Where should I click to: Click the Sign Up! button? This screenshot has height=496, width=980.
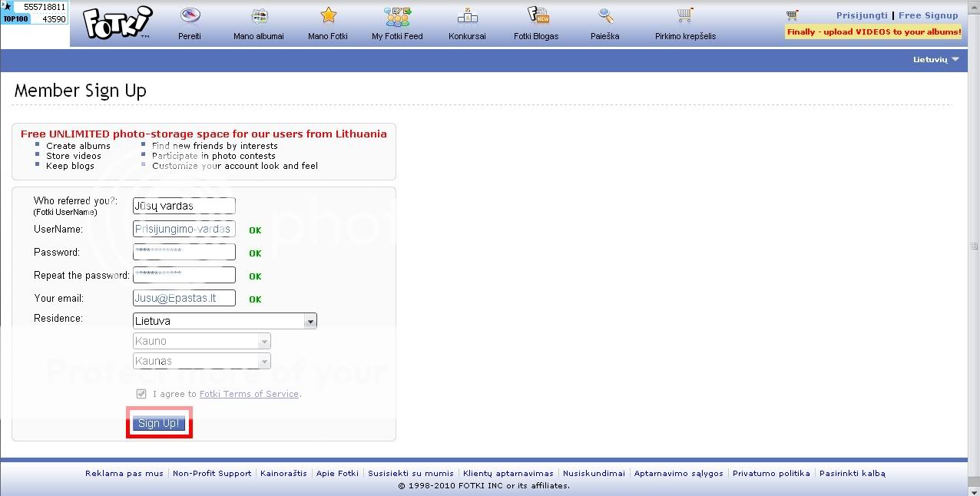(159, 423)
